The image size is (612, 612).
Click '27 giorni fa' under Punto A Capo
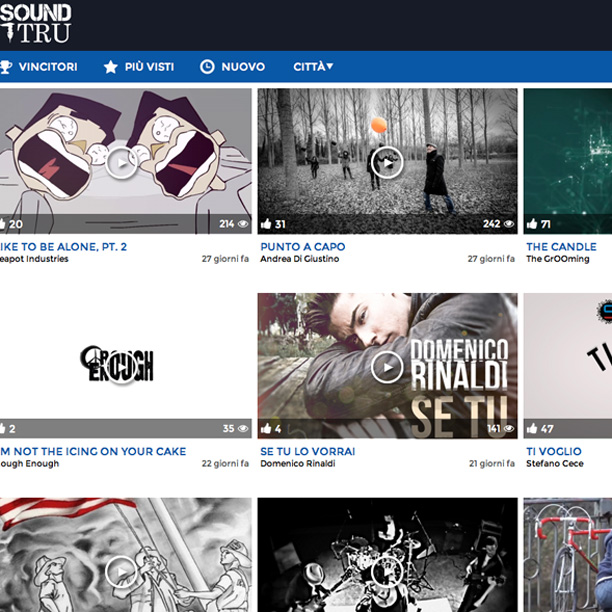pos(491,259)
